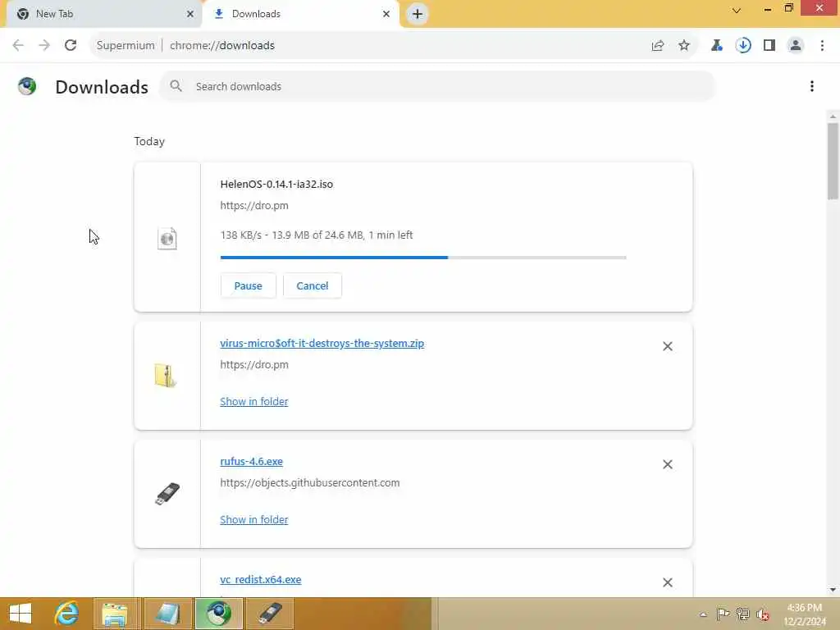840x630 pixels.
Task: Click the Supermium logo beside Downloads title
Action: [27, 86]
